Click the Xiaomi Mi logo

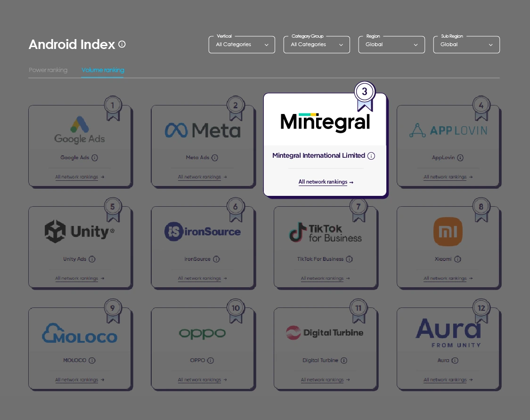[448, 232]
